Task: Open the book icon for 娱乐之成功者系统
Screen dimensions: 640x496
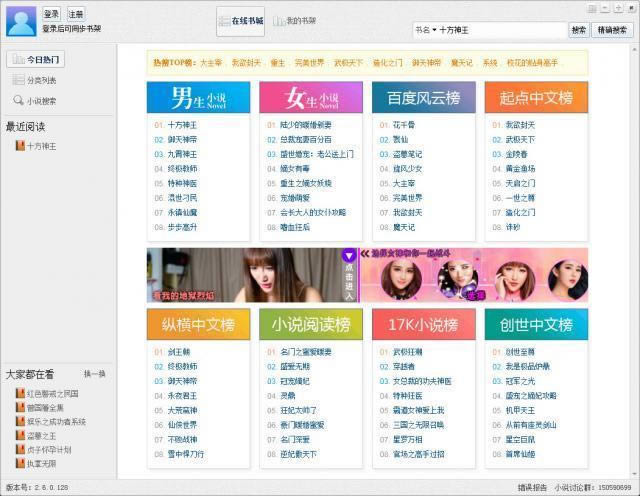Action: click(20, 421)
